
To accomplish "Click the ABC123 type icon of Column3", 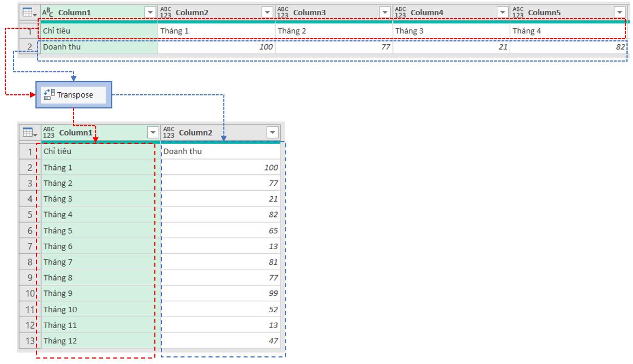I will [283, 12].
